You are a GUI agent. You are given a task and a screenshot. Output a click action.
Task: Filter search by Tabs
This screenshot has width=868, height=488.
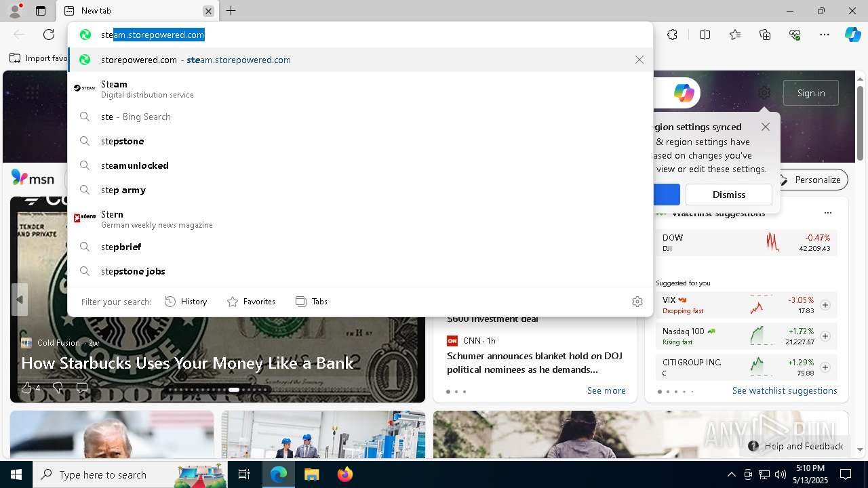tap(311, 302)
